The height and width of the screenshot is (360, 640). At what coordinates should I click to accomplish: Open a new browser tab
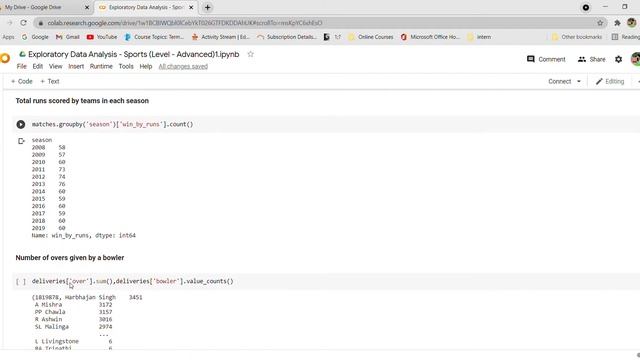coord(207,7)
